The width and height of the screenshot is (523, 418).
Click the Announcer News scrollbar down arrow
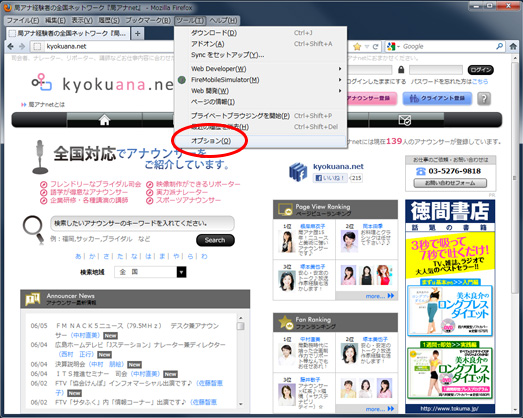coord(240,404)
